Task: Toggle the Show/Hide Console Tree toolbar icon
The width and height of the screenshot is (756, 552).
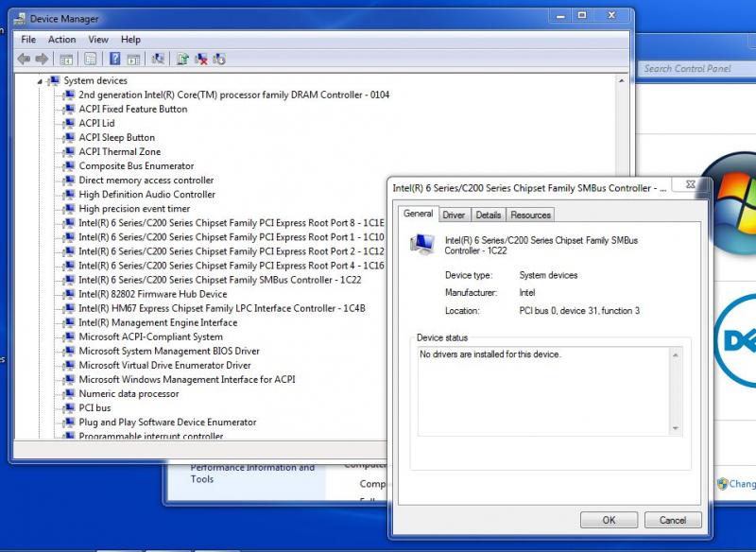Action: [x=66, y=60]
